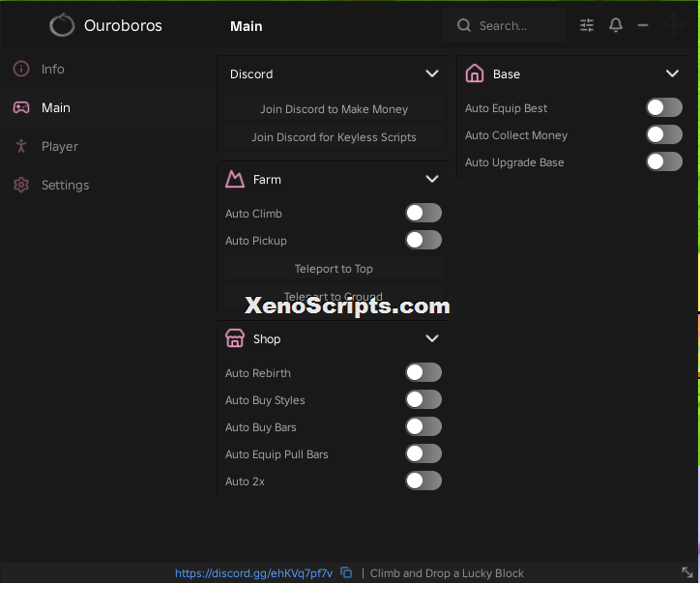The width and height of the screenshot is (700, 612).
Task: Enable Auto Equip Best toggle
Action: click(x=664, y=107)
